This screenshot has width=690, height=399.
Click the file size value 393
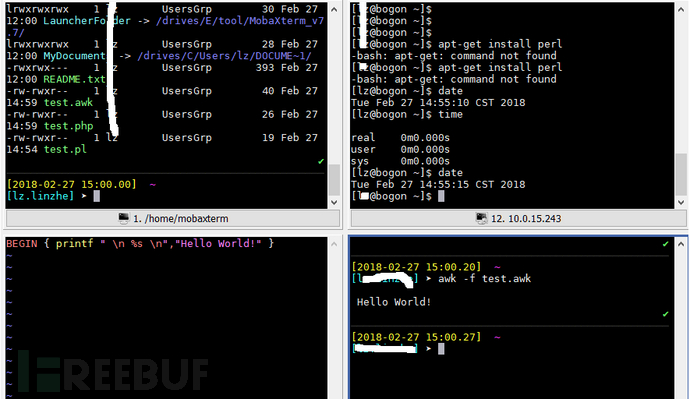pyautogui.click(x=265, y=67)
